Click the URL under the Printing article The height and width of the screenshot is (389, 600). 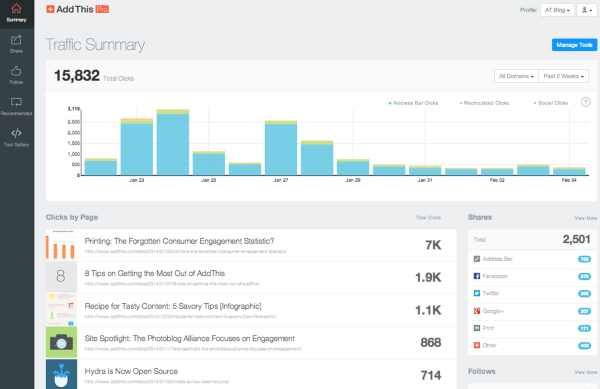click(x=186, y=252)
